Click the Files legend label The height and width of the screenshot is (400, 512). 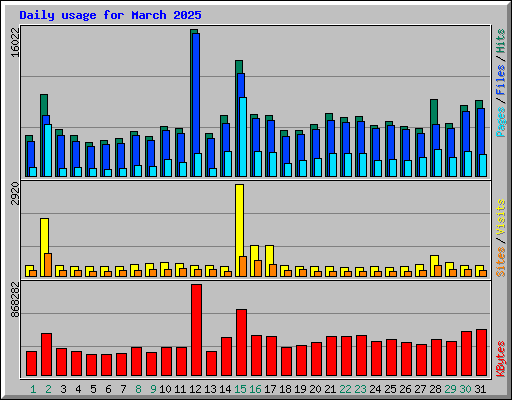pos(500,80)
